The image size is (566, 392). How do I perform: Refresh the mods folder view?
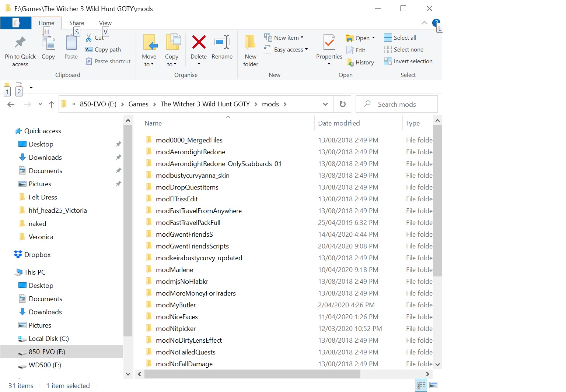pyautogui.click(x=342, y=104)
